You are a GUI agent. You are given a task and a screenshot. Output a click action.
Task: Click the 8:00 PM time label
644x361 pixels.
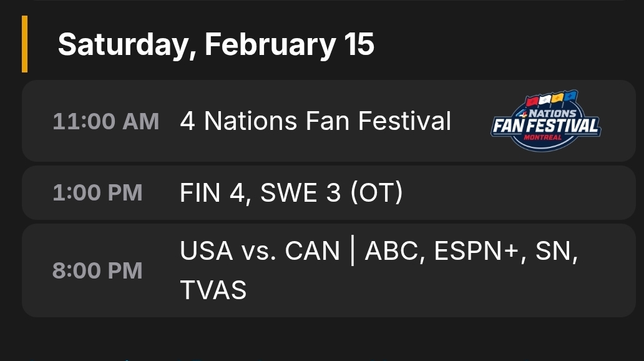pos(97,271)
